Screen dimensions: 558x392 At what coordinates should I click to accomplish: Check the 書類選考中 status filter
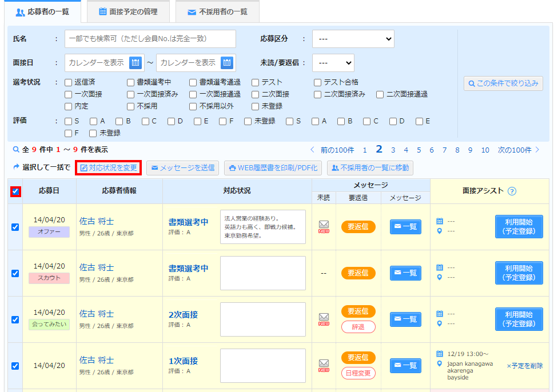130,82
